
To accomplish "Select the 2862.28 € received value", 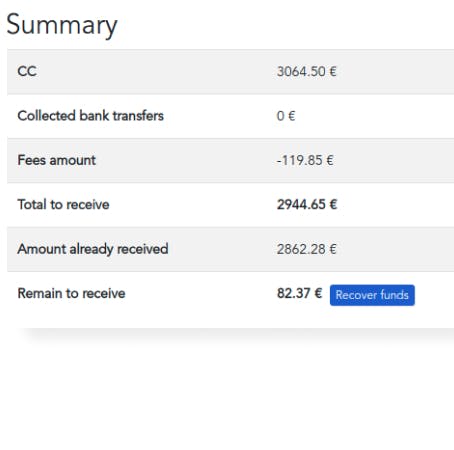I will click(x=307, y=249).
